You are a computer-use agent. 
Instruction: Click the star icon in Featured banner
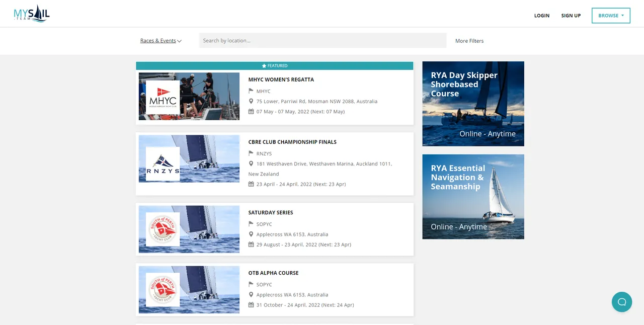click(264, 66)
